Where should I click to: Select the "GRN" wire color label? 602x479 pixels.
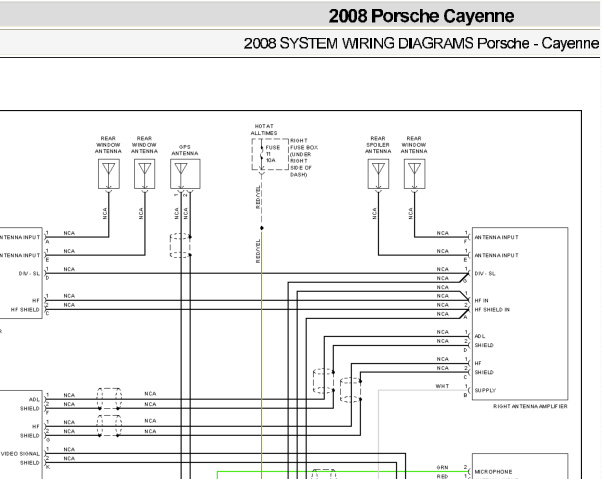pos(442,467)
